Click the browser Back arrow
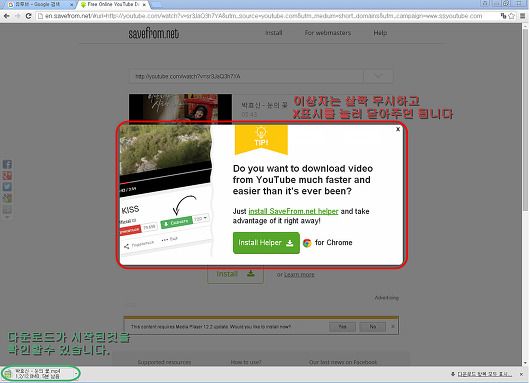 (x=6, y=16)
